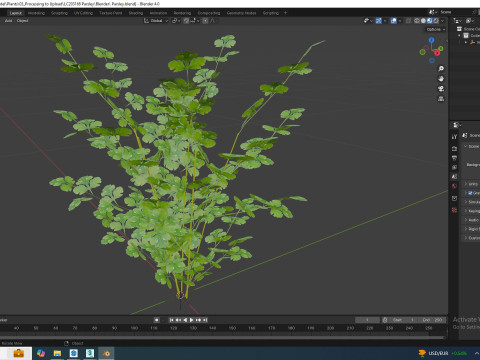Open the Scene properties tab
This screenshot has width=480, height=360.
click(454, 176)
